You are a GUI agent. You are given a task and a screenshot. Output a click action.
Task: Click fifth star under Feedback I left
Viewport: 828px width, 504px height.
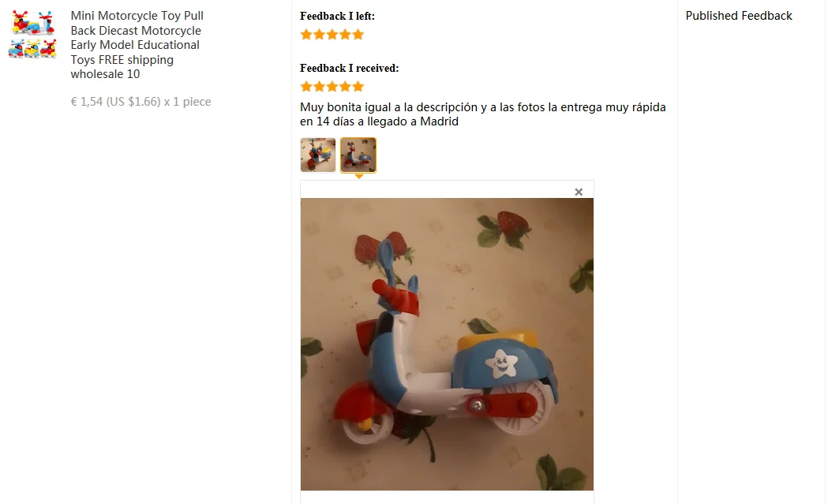tap(358, 35)
